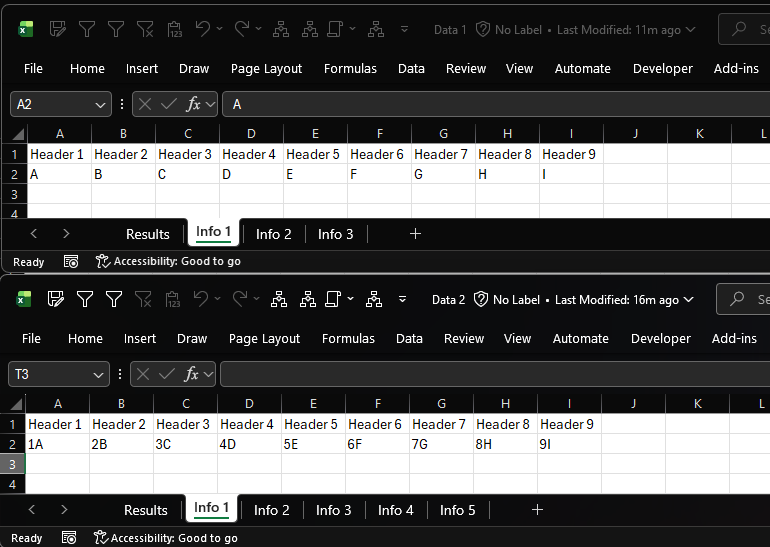This screenshot has width=770, height=547.
Task: Expand chevron beside fx in Data 1
Action: coord(210,104)
